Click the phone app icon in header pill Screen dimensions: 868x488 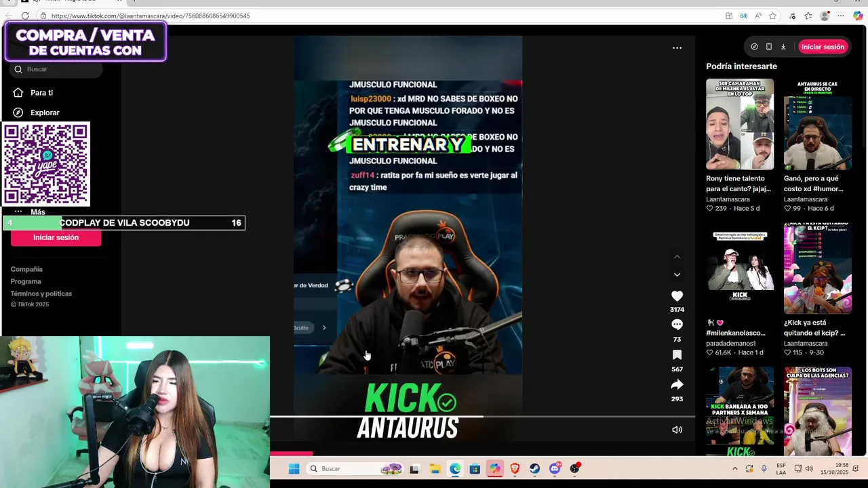[x=768, y=47]
